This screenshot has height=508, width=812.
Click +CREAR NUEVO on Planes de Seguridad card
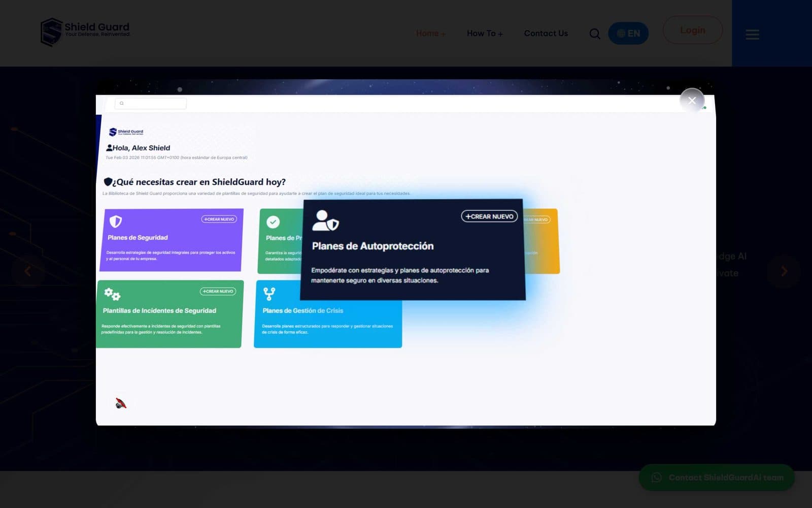click(x=219, y=219)
